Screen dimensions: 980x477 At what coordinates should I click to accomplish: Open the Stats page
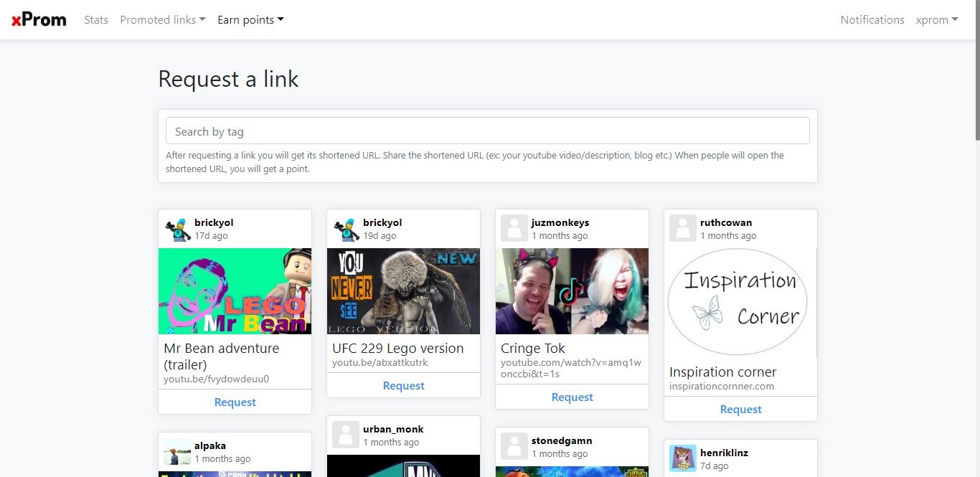coord(96,20)
